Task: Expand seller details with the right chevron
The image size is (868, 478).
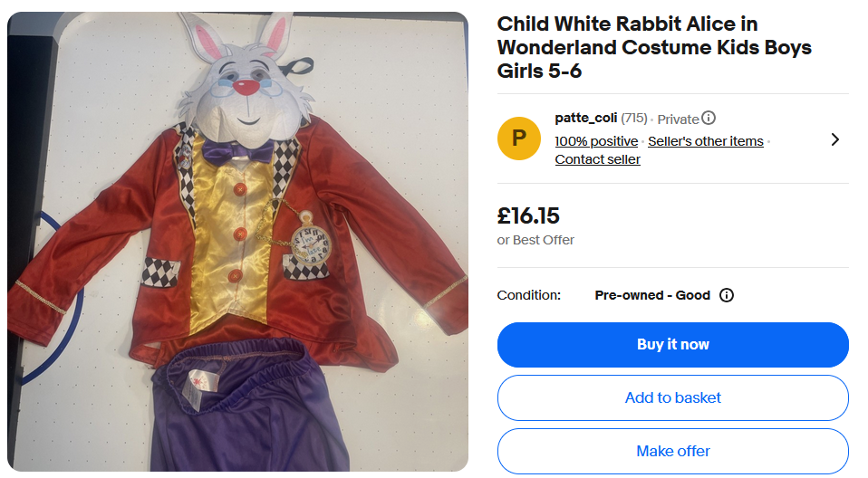Action: 834,139
